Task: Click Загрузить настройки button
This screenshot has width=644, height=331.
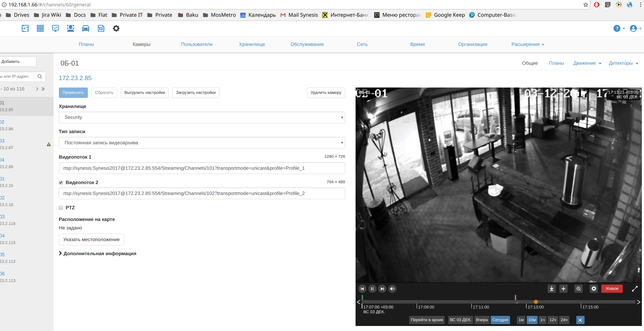Action: point(196,93)
